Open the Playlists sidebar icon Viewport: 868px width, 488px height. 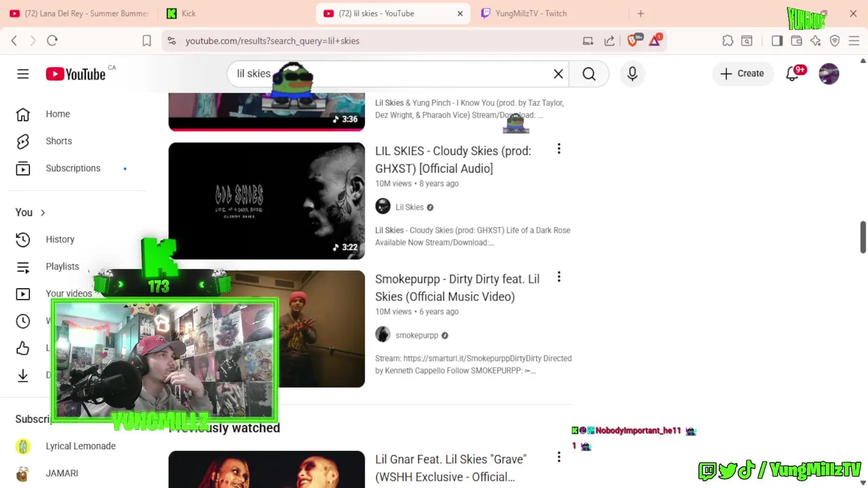[23, 266]
